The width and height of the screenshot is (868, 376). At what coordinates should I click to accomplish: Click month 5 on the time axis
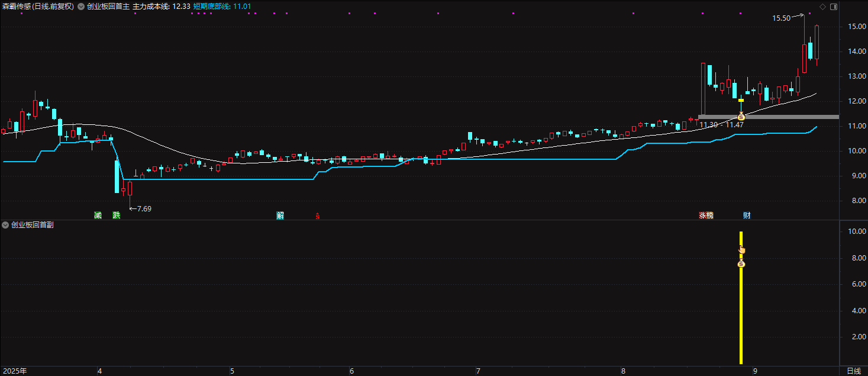(232, 371)
